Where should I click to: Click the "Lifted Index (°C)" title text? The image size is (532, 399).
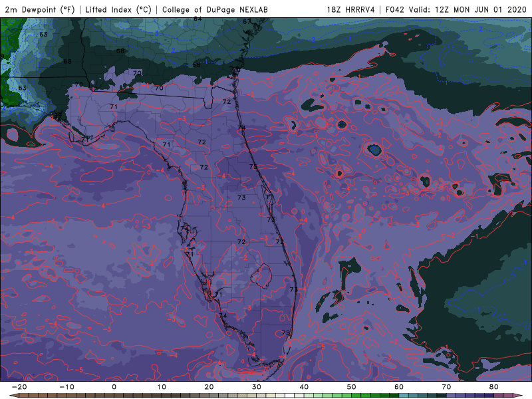[118, 9]
